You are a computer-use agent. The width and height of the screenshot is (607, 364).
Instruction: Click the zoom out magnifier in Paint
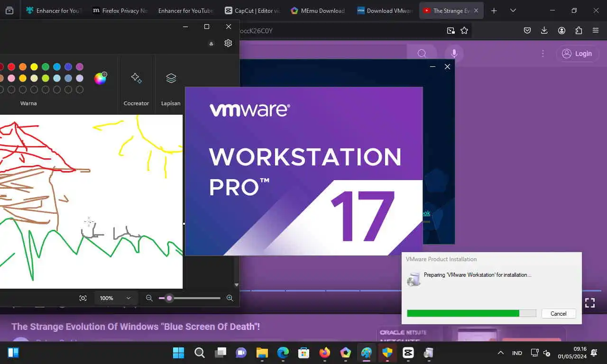pos(149,298)
